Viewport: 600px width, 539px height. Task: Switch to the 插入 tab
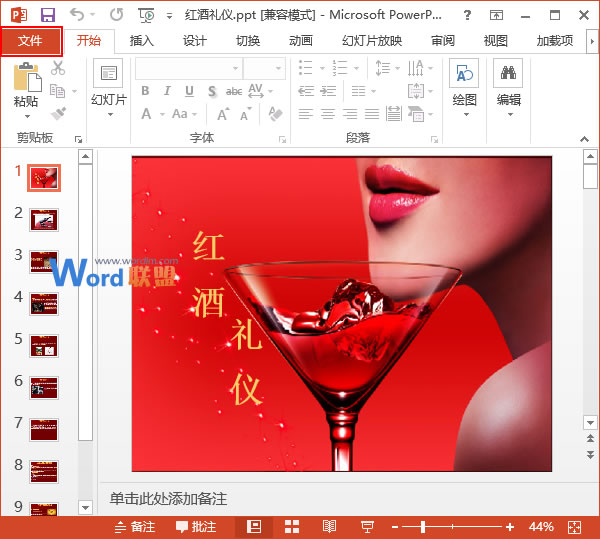pyautogui.click(x=142, y=41)
